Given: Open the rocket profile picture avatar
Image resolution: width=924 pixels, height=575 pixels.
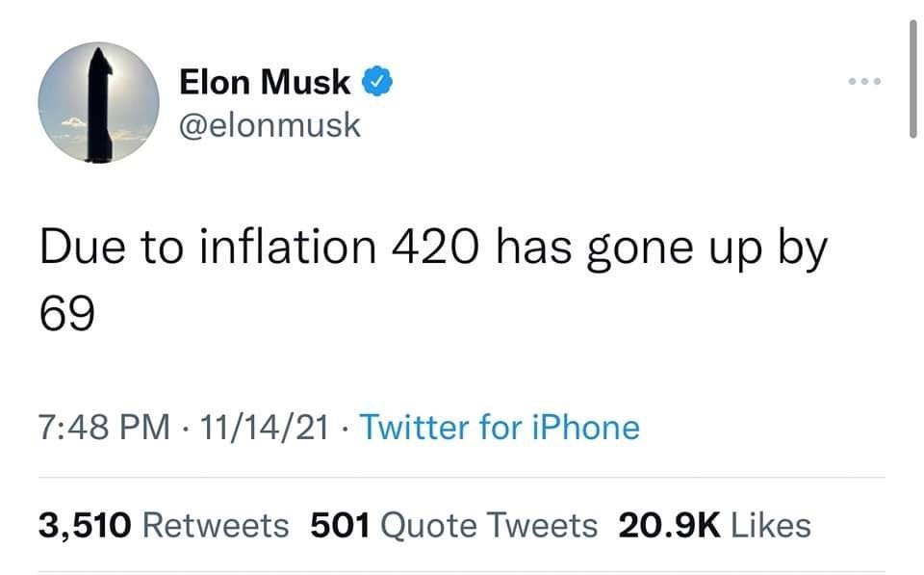Looking at the screenshot, I should [98, 103].
